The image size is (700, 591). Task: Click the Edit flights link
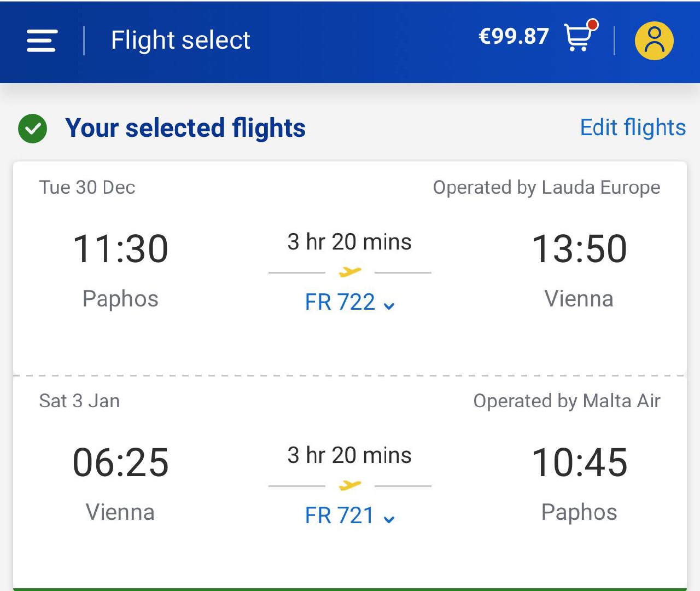pyautogui.click(x=633, y=128)
